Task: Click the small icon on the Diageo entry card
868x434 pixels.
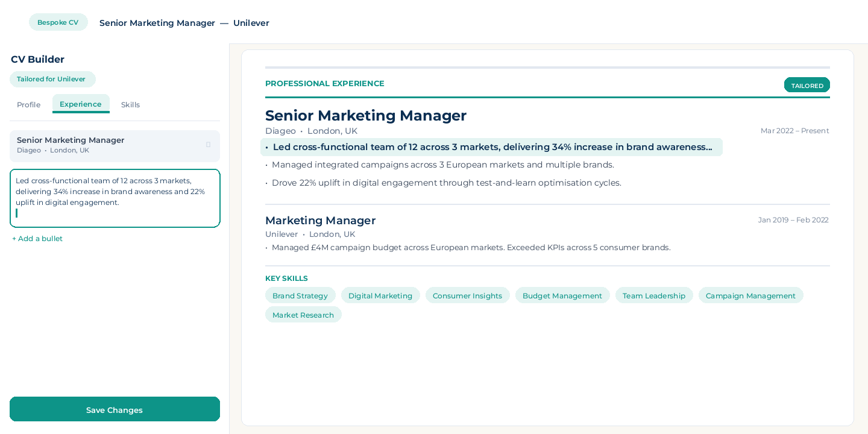Action: (209, 145)
